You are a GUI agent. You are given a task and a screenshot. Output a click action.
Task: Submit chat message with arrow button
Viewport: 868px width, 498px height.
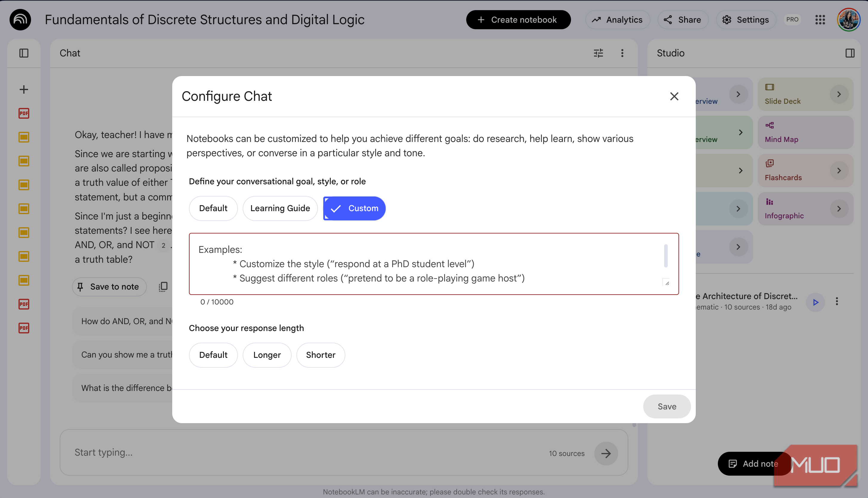coord(606,454)
